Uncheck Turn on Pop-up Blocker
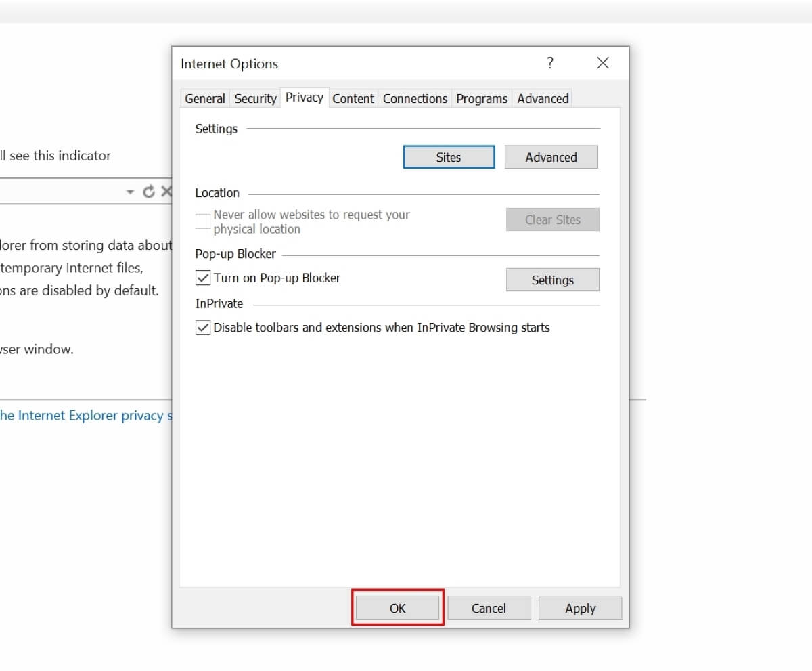 point(202,278)
